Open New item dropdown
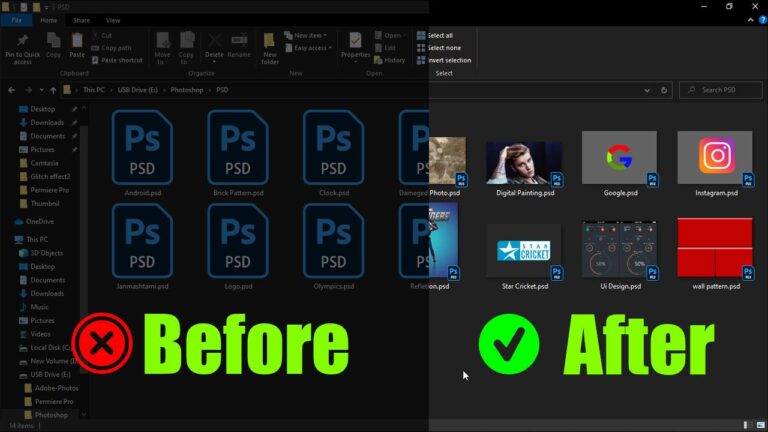768x432 pixels. click(306, 35)
